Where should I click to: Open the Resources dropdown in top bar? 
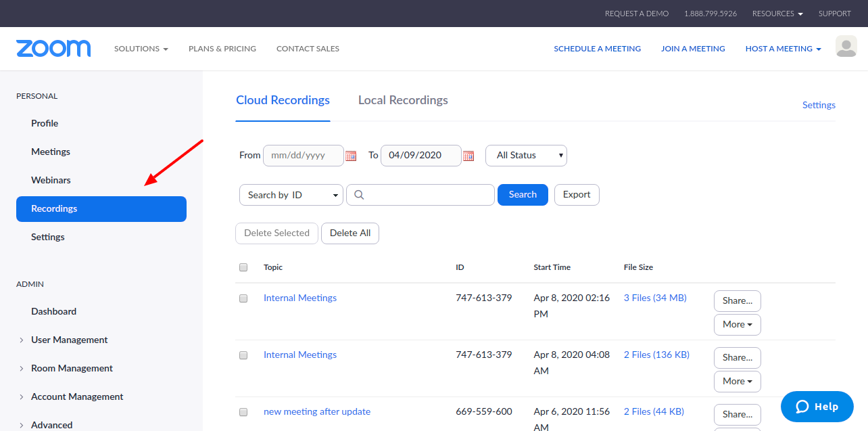click(777, 14)
